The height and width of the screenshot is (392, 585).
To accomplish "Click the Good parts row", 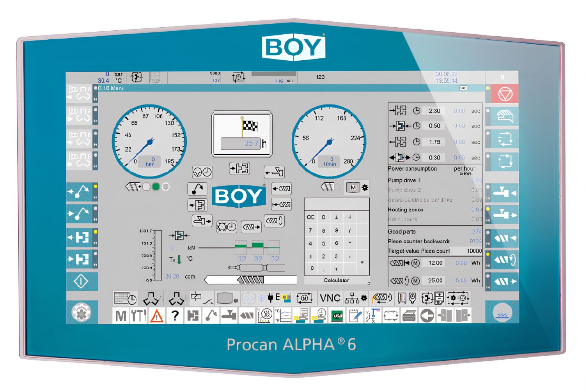I will [435, 231].
